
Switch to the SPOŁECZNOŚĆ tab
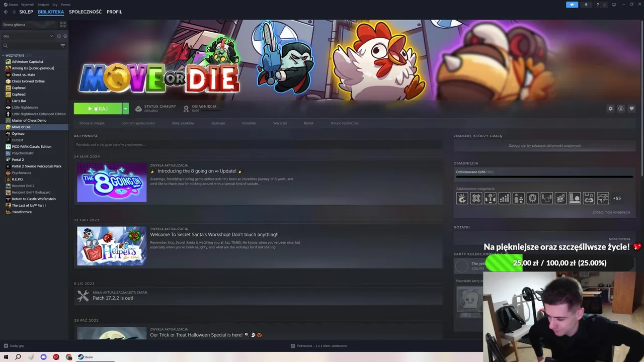(x=85, y=12)
